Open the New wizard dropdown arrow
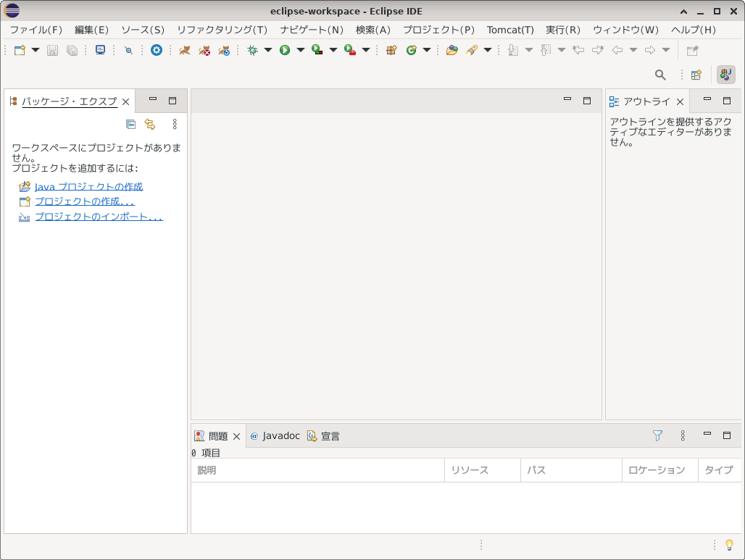Viewport: 745px width, 560px height. click(36, 50)
